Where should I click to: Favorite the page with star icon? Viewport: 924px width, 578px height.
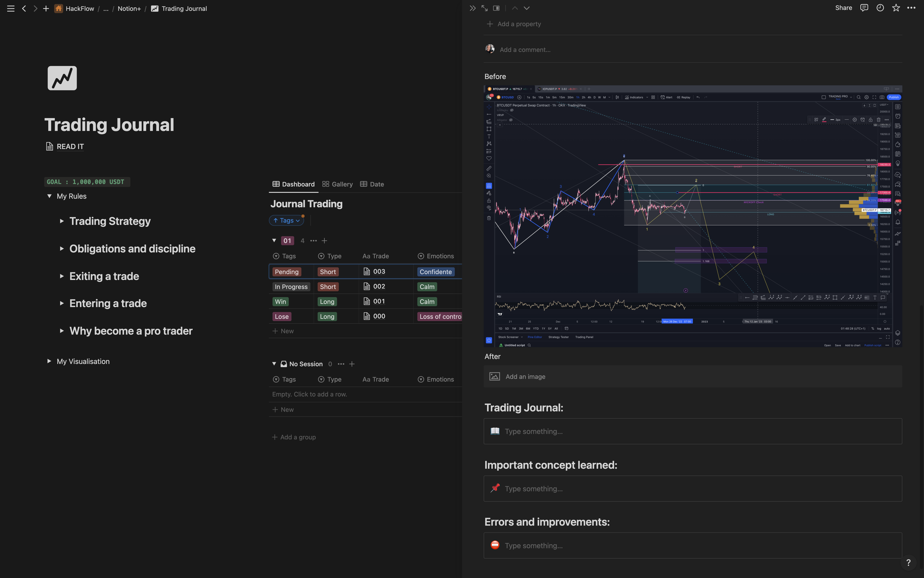tap(896, 8)
